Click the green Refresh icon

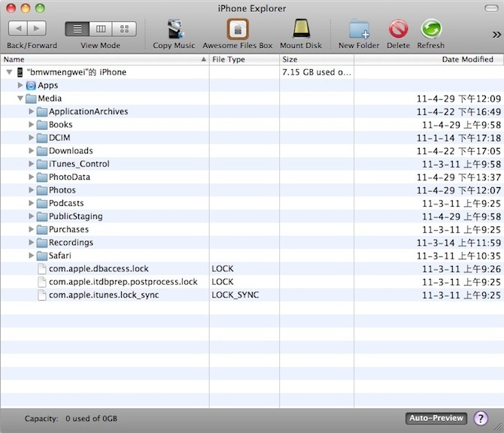coord(431,29)
